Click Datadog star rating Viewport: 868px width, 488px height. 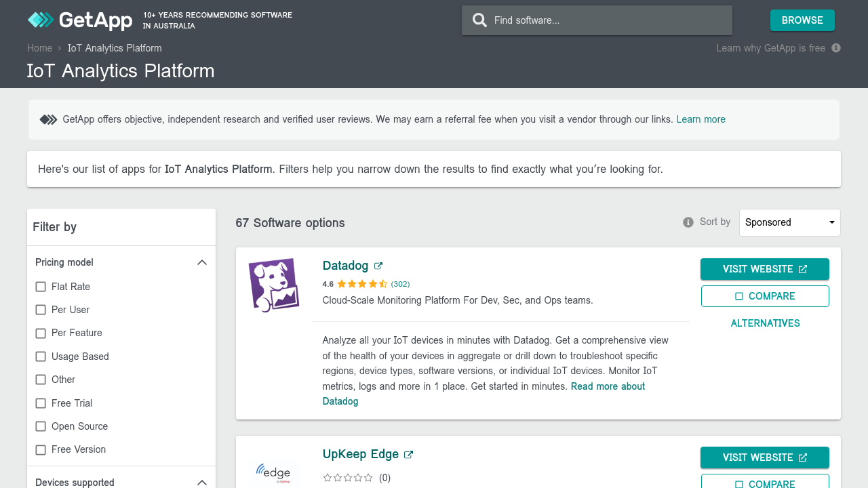click(362, 284)
